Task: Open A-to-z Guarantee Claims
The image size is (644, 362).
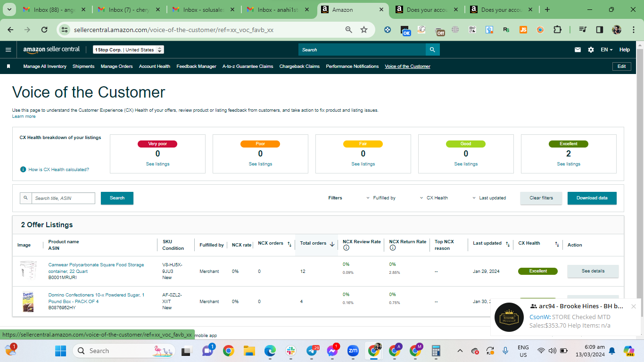Action: (x=248, y=66)
